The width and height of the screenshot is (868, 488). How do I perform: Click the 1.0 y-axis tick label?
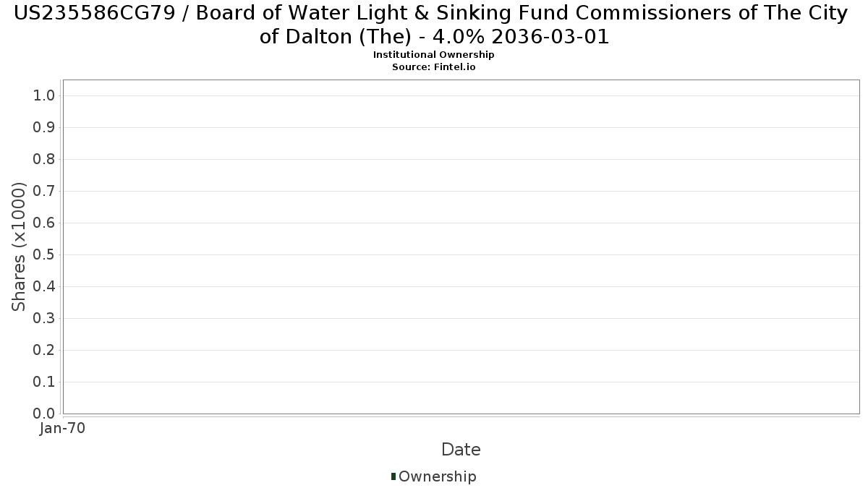[x=44, y=95]
